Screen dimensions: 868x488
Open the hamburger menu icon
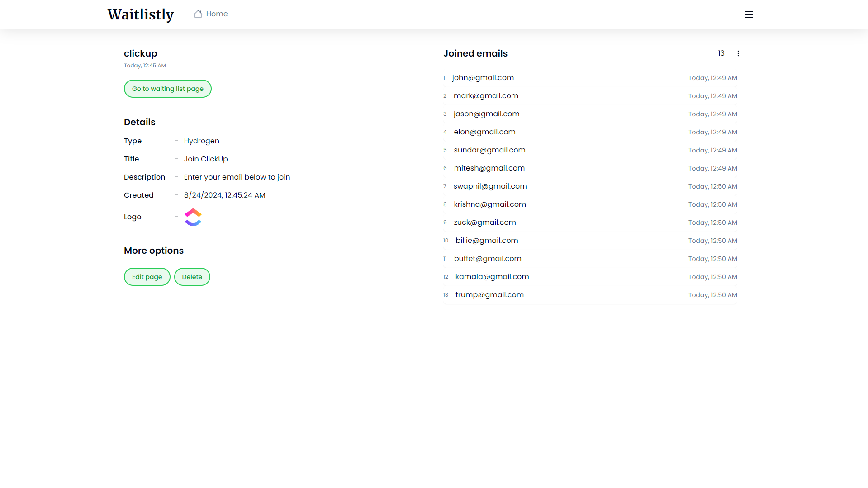(x=749, y=14)
